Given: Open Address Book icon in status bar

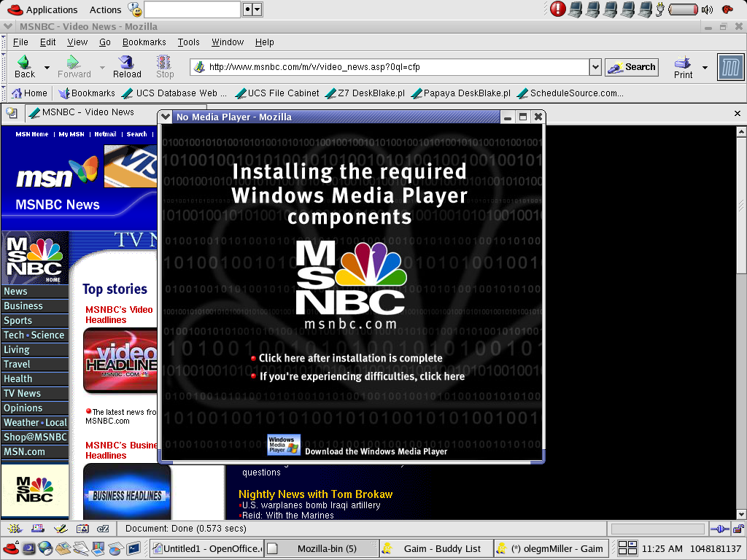Looking at the screenshot, I should pos(82,529).
